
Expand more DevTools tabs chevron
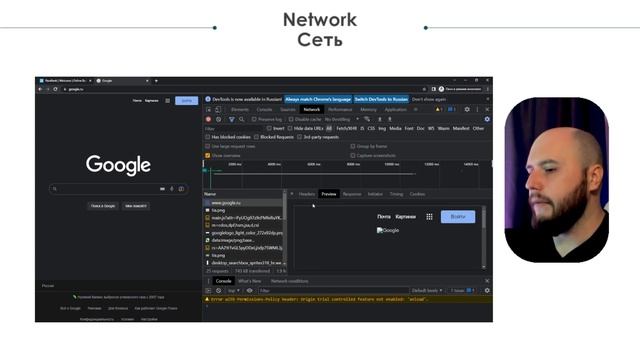[416, 109]
